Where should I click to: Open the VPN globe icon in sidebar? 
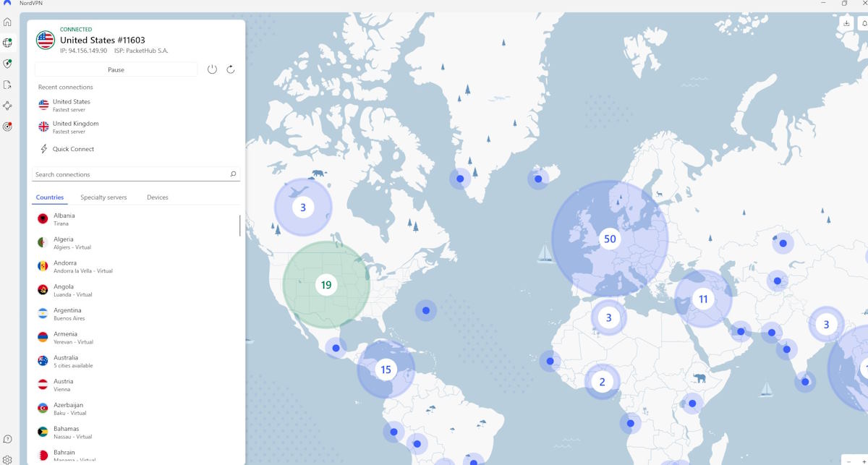click(7, 43)
